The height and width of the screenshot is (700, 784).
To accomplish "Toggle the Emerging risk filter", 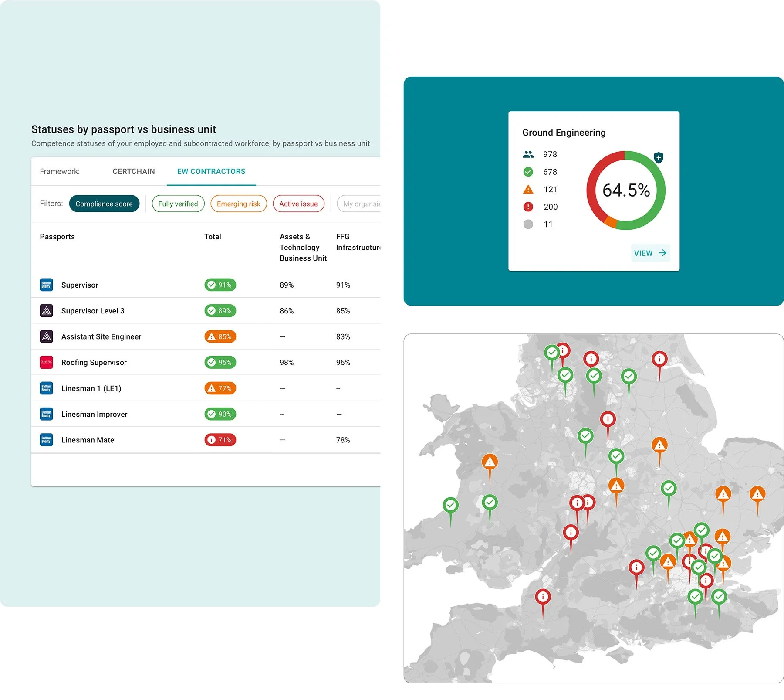I will pyautogui.click(x=238, y=204).
